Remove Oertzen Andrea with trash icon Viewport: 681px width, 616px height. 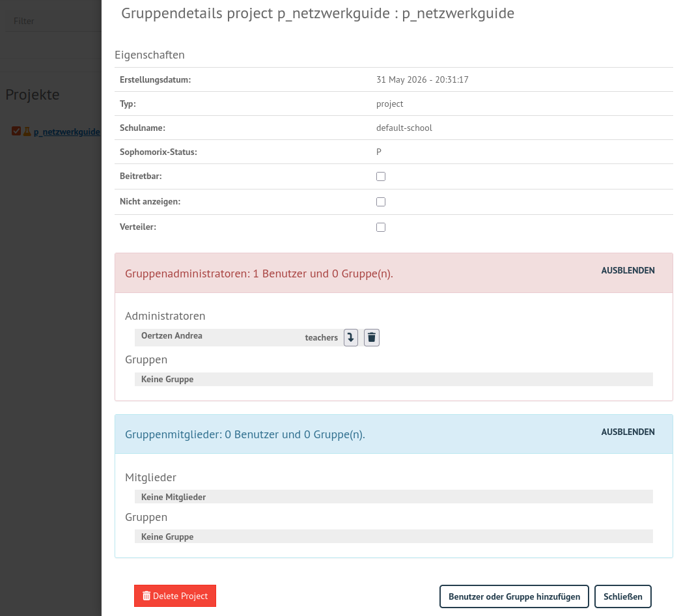[371, 337]
